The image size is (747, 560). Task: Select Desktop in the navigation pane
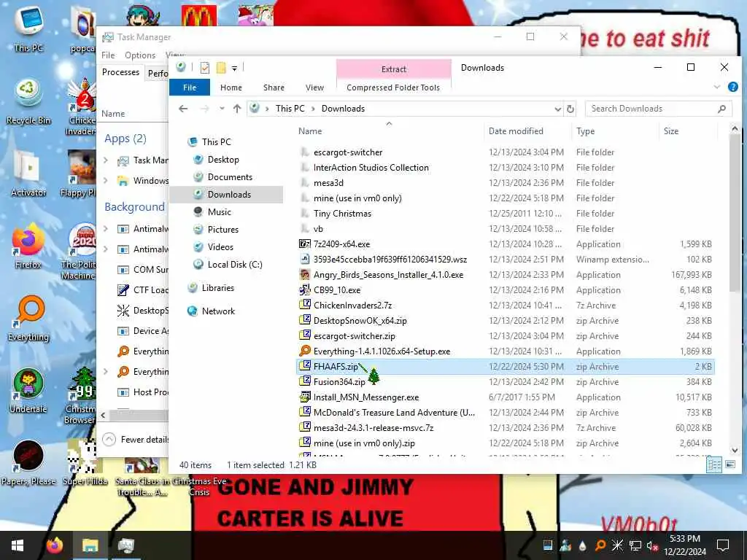tap(223, 160)
